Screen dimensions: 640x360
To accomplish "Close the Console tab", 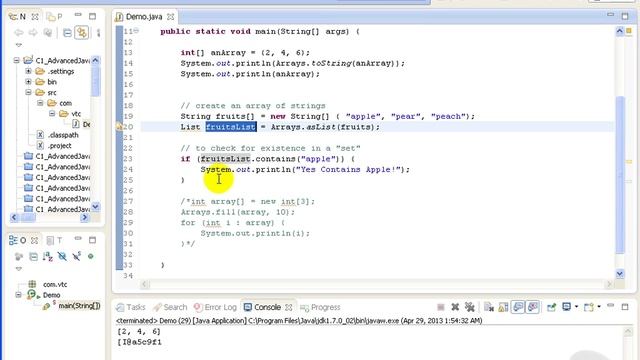I will click(x=289, y=307).
